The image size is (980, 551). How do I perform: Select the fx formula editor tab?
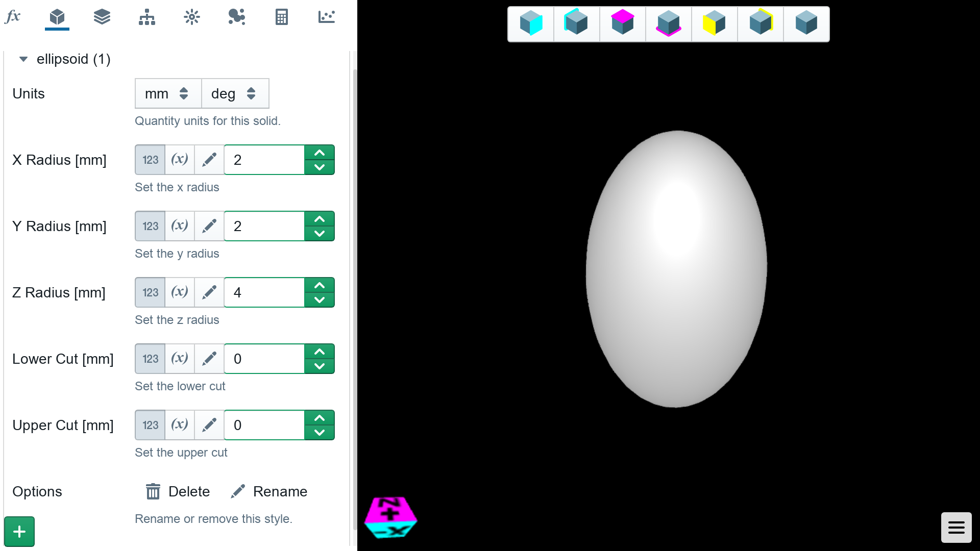13,16
